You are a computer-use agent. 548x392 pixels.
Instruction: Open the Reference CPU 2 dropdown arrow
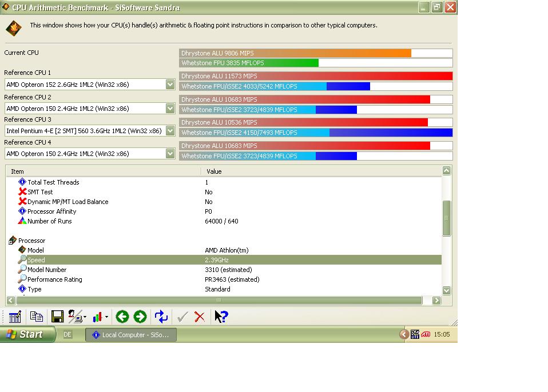[170, 108]
